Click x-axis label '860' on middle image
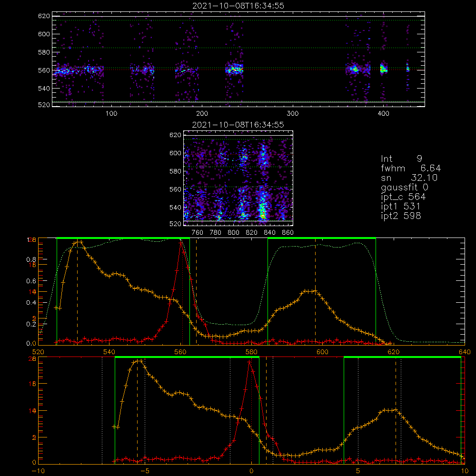The height and width of the screenshot is (476, 476). 288,233
